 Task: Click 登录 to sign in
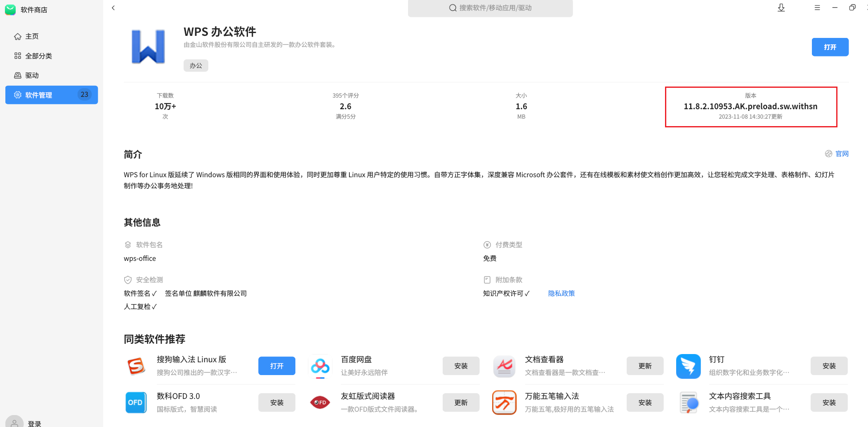point(34,423)
